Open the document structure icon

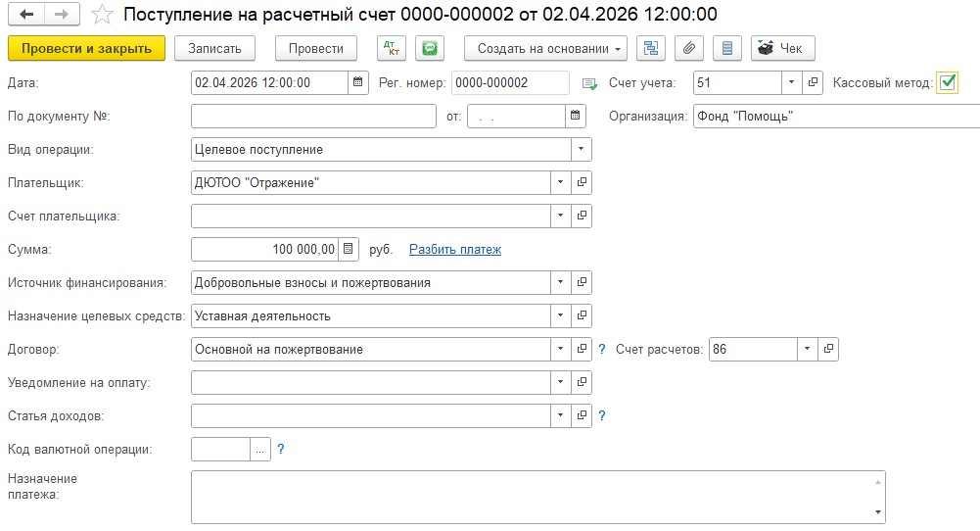click(651, 48)
